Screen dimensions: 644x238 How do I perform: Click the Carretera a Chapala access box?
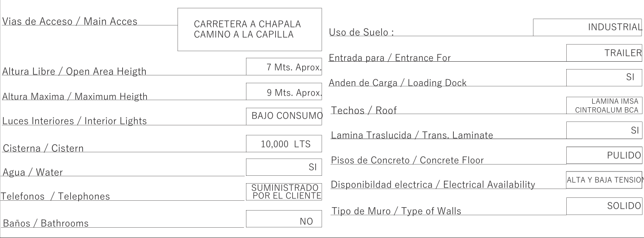point(249,29)
